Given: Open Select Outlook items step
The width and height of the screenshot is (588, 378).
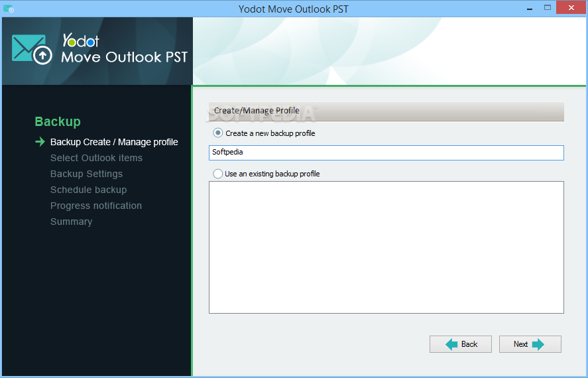Looking at the screenshot, I should (96, 158).
